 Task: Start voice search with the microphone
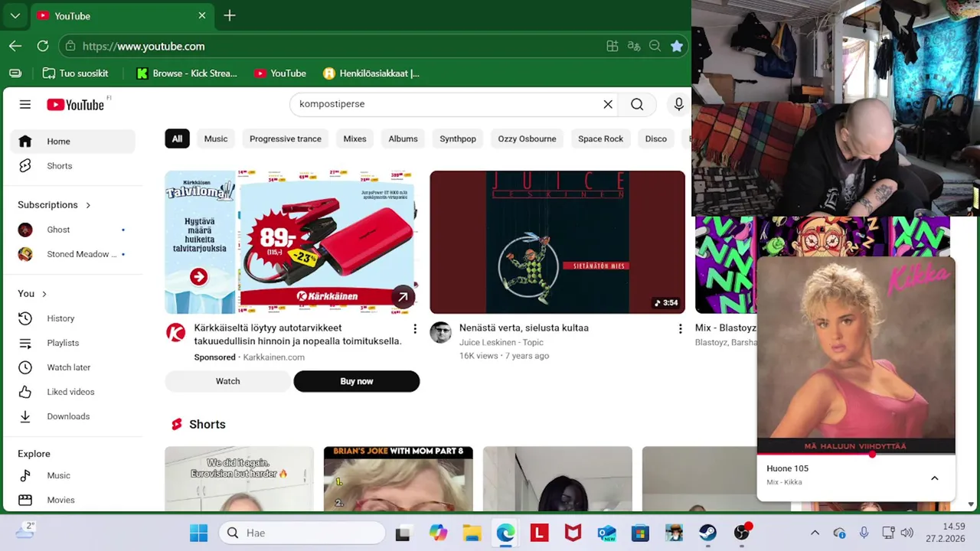(x=678, y=105)
